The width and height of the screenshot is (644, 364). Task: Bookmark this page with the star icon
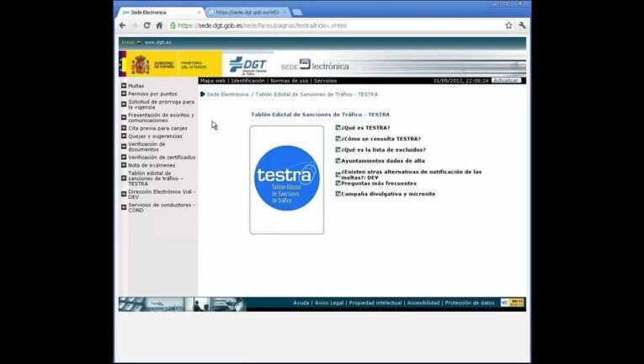508,25
